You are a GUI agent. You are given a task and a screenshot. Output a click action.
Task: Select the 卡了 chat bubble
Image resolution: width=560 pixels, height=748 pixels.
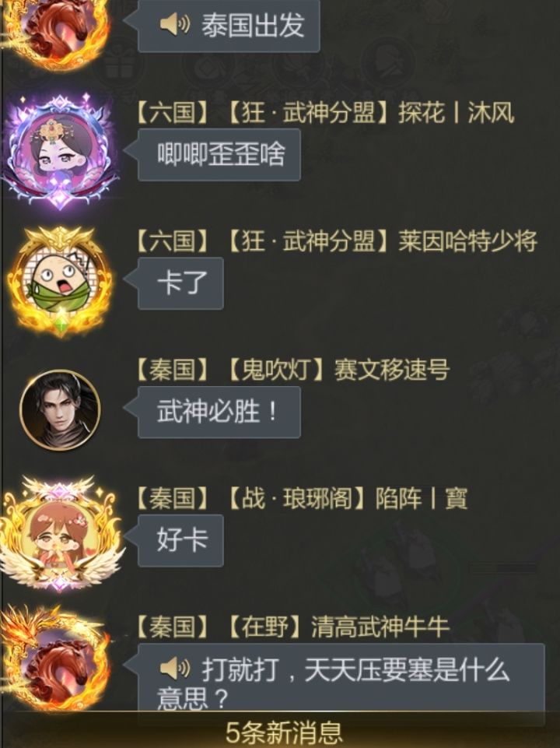point(180,283)
